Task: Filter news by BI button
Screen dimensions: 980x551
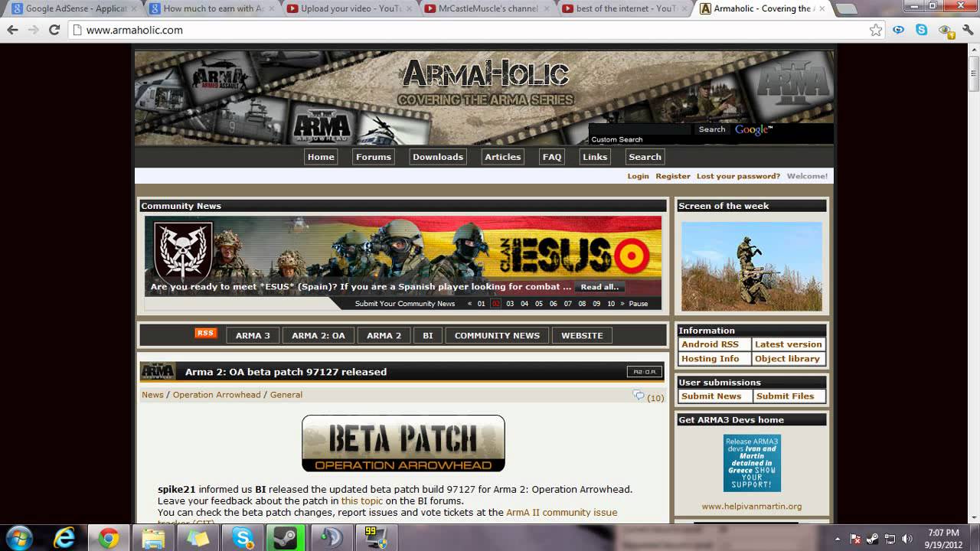Action: coord(428,335)
